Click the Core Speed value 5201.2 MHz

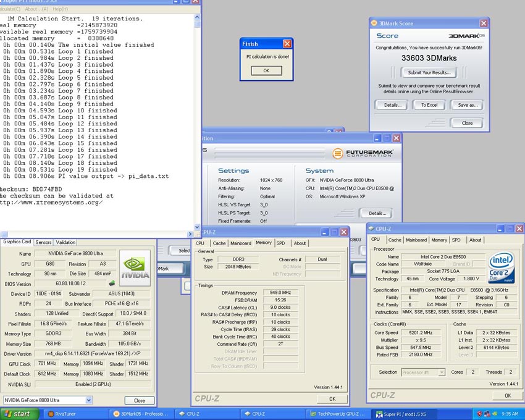(x=421, y=332)
